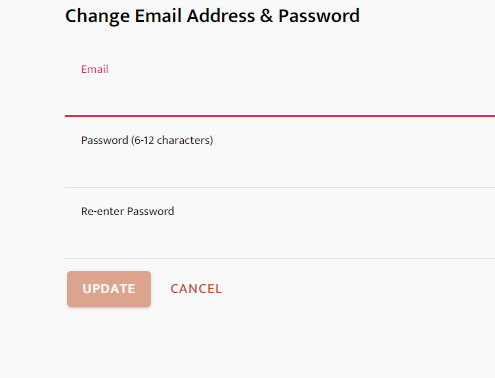The image size is (495, 378).
Task: Select the CANCEL text next to UPDATE
Action: pyautogui.click(x=196, y=289)
